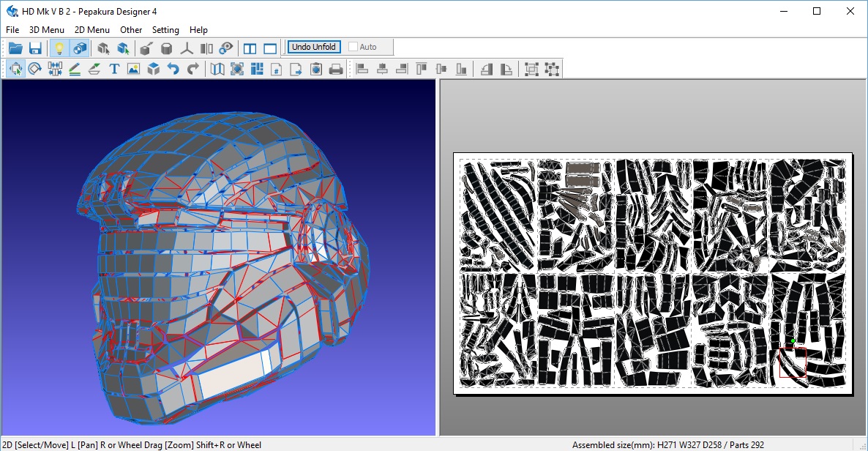The height and width of the screenshot is (451, 868).
Task: Select the blue cube with green cursor tool
Action: 123,48
